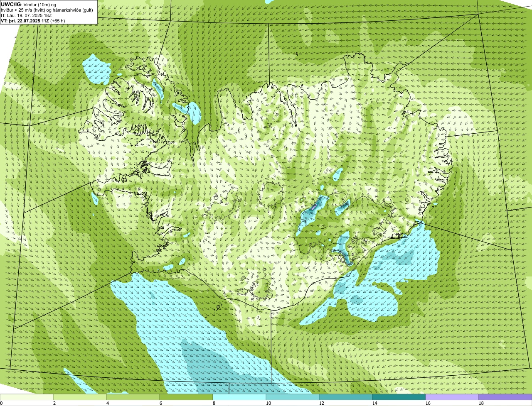Click the scale label '14'

375,403
